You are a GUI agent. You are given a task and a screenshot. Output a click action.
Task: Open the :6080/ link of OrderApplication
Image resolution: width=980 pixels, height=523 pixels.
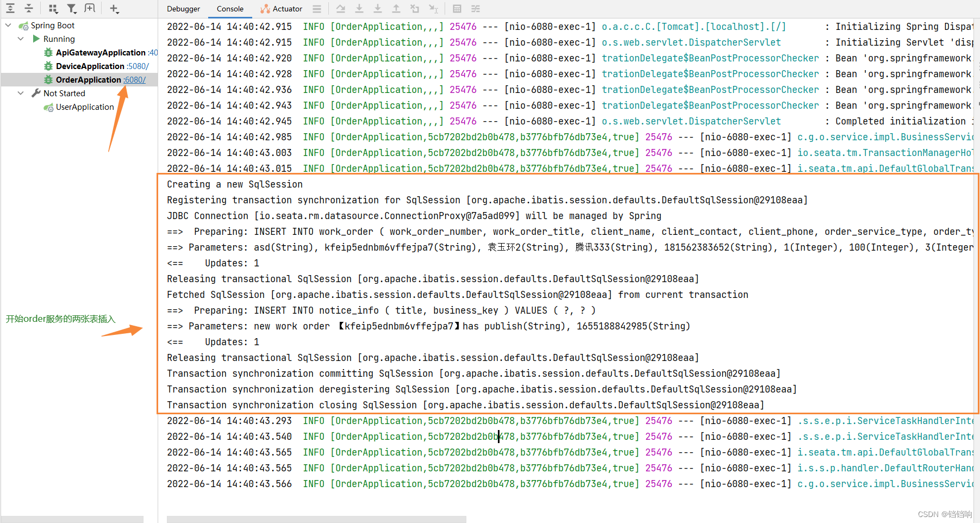(135, 79)
